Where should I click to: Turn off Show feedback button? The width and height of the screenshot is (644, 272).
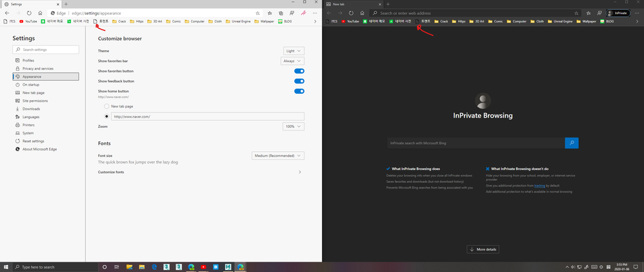pyautogui.click(x=299, y=81)
